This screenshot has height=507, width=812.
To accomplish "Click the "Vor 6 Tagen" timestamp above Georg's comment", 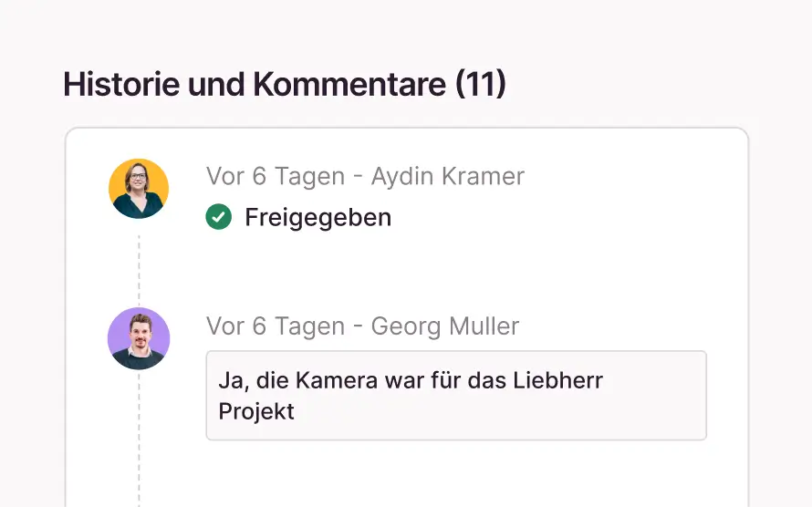I will [x=275, y=326].
